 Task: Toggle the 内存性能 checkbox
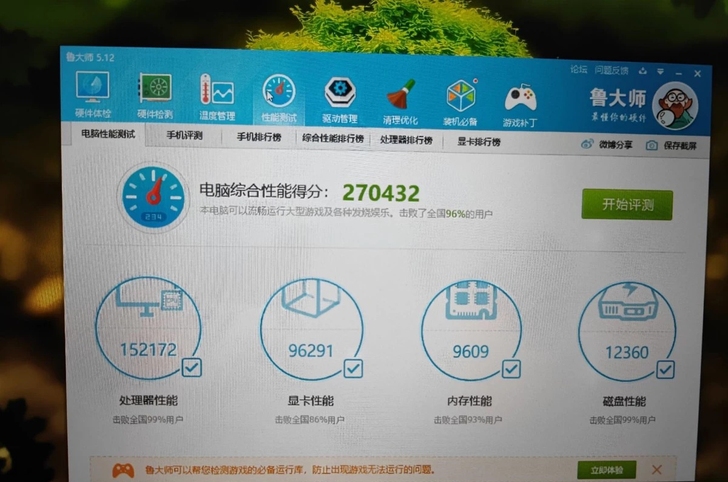pyautogui.click(x=511, y=369)
